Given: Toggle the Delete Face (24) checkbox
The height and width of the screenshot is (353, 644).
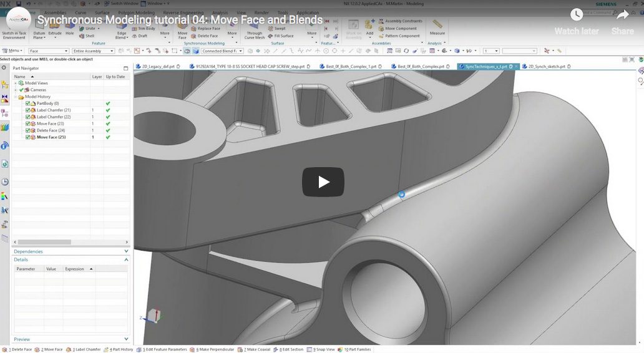Looking at the screenshot, I should pos(27,130).
